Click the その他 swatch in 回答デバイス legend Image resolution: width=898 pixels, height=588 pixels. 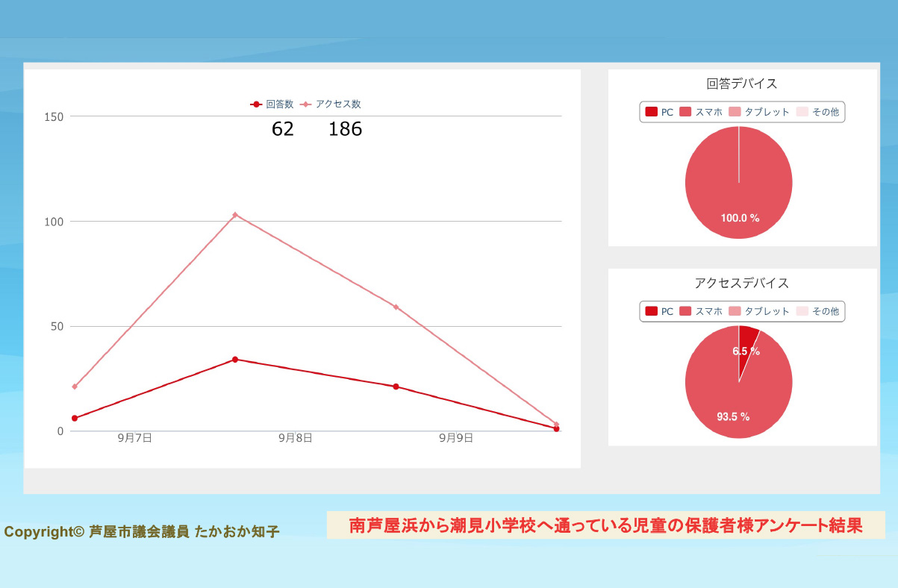(802, 112)
